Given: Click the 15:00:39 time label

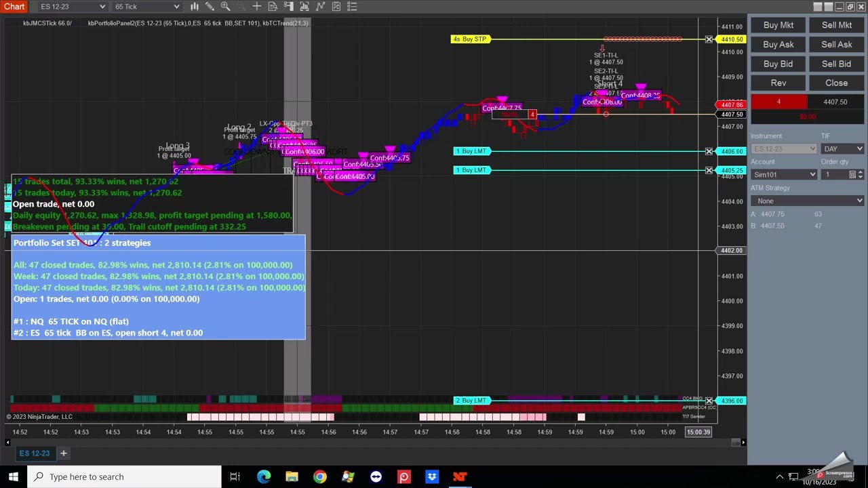Looking at the screenshot, I should point(698,432).
